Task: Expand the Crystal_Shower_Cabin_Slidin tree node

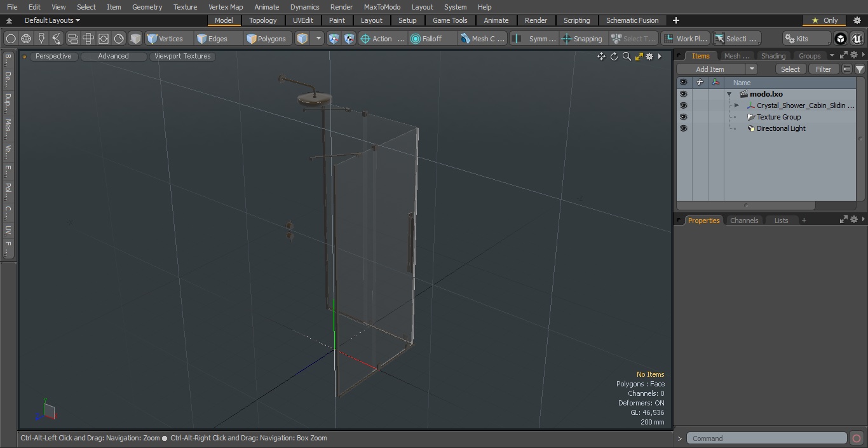Action: 736,105
